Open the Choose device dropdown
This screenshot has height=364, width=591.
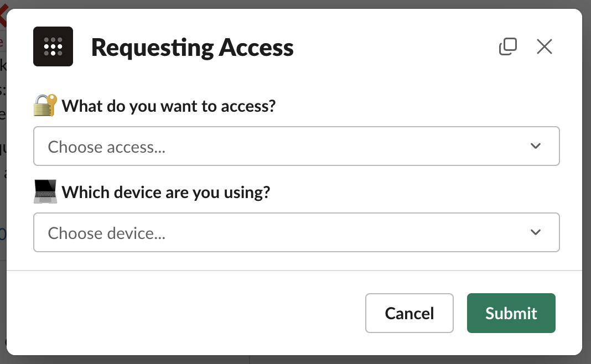point(297,232)
